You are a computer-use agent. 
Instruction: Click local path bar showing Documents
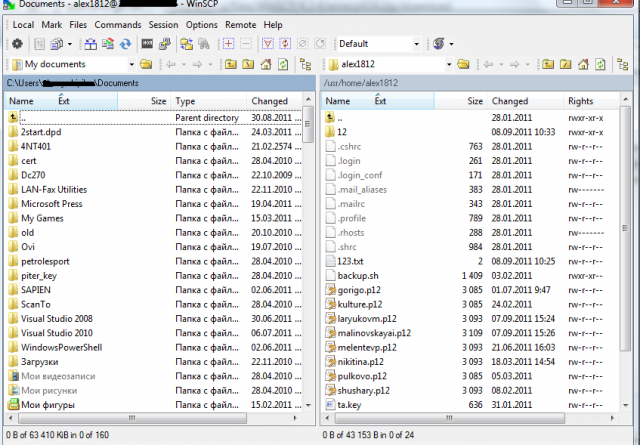(x=160, y=83)
